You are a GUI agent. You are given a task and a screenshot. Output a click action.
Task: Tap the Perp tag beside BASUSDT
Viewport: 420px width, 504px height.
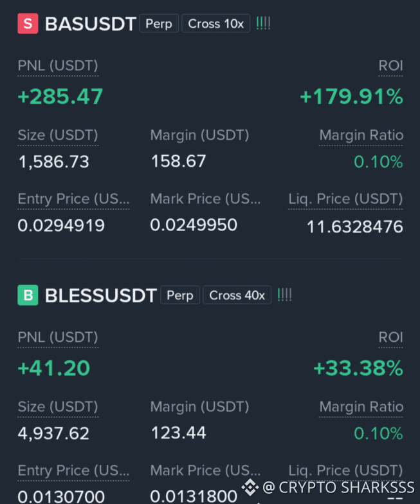[159, 23]
